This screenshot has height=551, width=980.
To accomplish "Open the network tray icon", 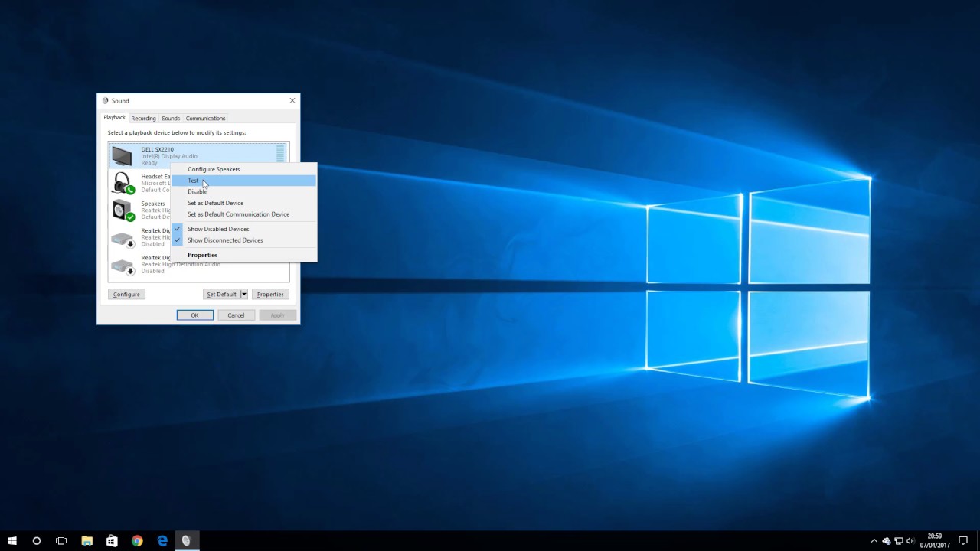I will (x=899, y=541).
